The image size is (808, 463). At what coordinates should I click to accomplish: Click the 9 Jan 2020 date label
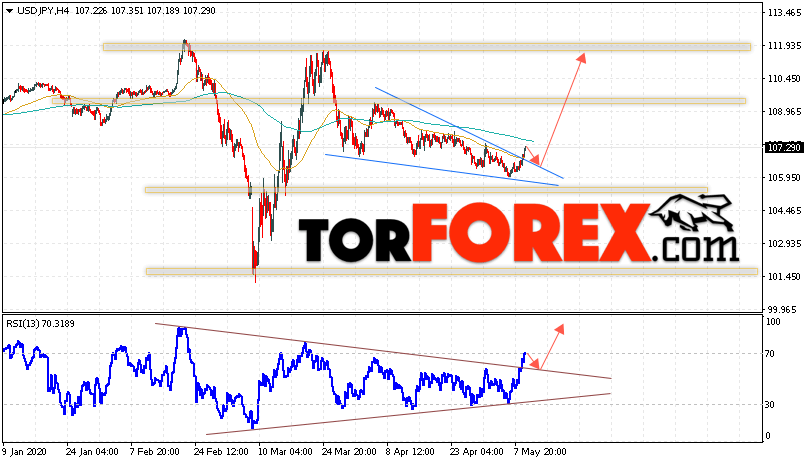click(24, 452)
